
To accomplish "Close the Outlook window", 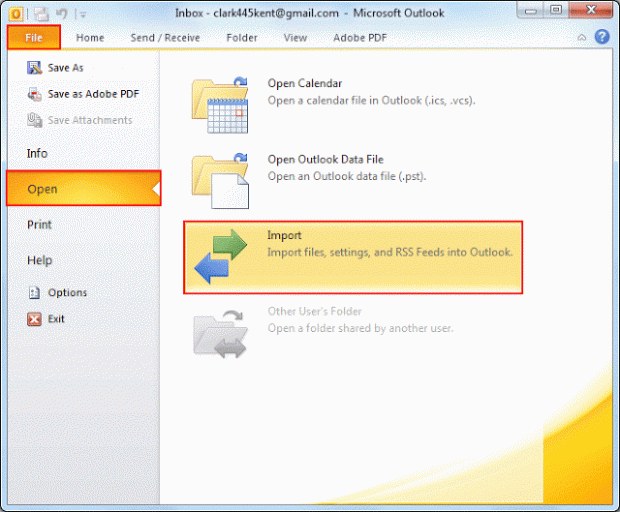I will (x=591, y=10).
